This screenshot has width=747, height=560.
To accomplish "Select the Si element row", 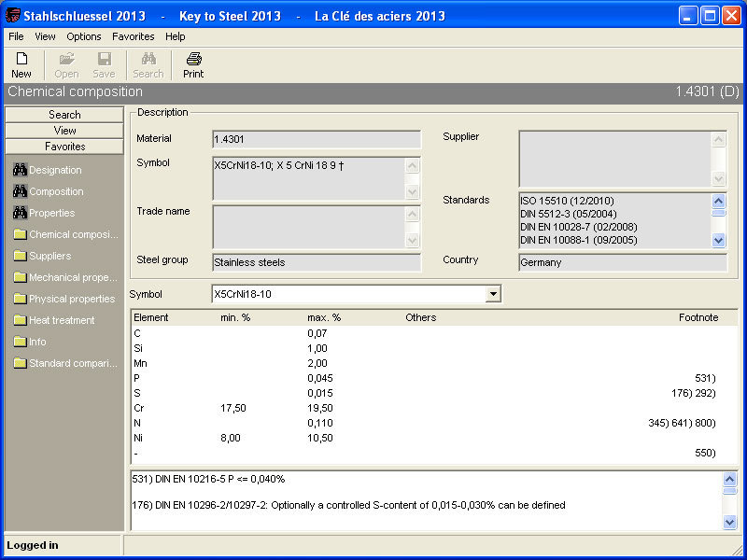I will [x=434, y=348].
